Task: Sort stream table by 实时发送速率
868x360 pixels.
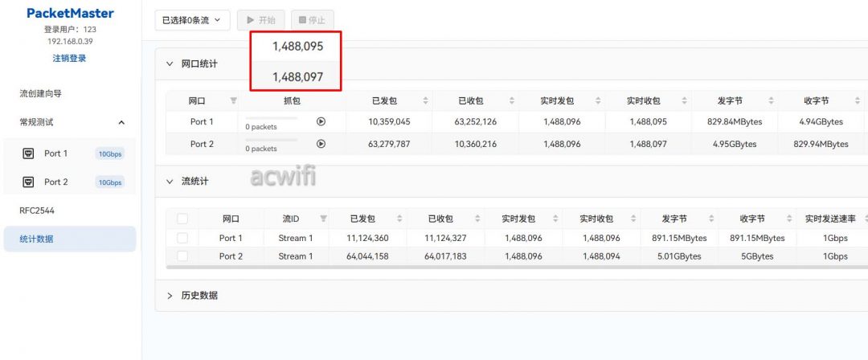Action: [x=866, y=219]
